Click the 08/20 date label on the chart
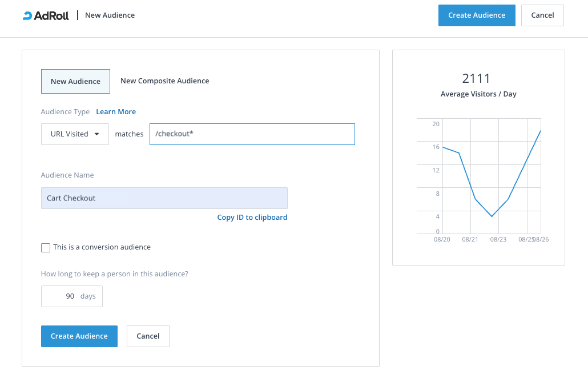This screenshot has width=588, height=370. pyautogui.click(x=442, y=240)
